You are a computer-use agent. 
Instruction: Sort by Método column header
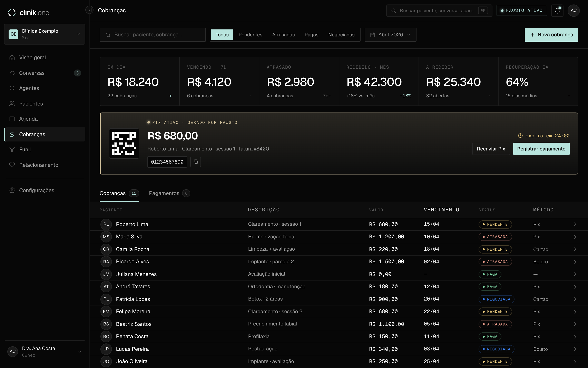click(x=543, y=210)
